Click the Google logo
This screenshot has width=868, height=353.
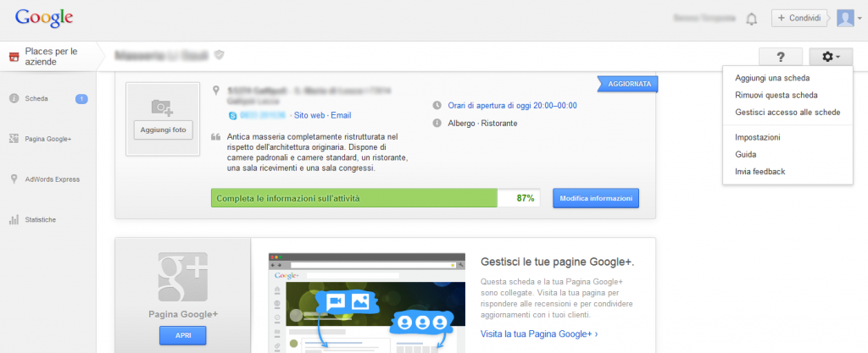44,19
